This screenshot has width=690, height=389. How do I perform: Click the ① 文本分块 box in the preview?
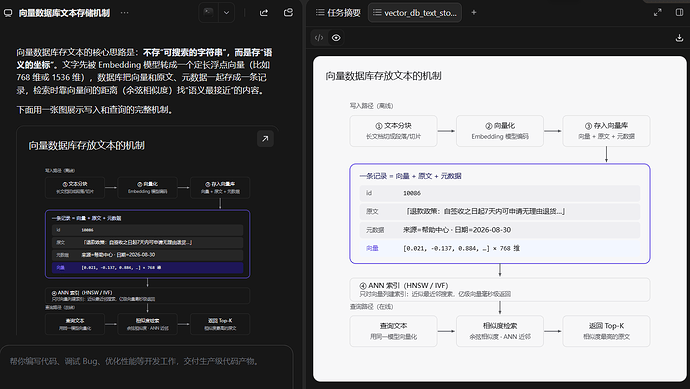tap(393, 131)
